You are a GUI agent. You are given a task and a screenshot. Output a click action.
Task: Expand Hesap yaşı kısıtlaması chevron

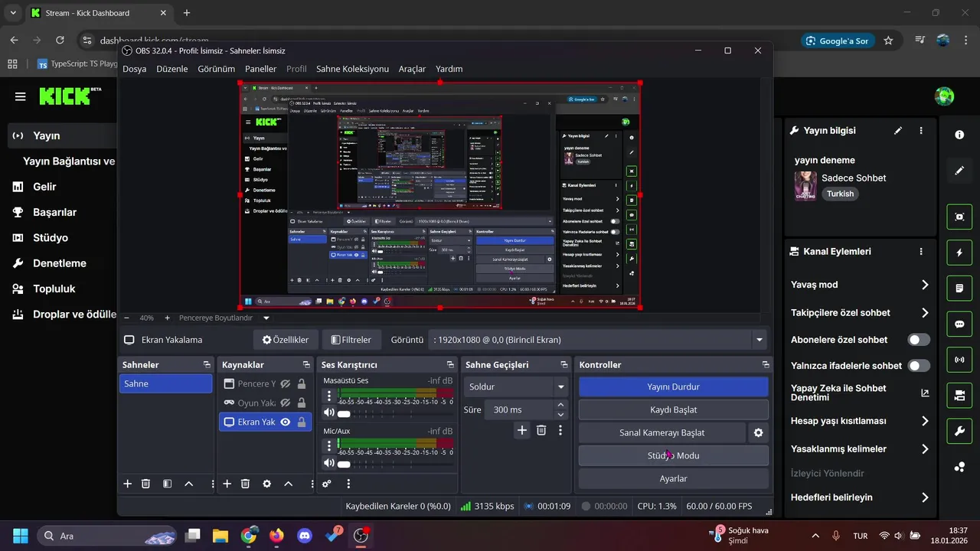point(925,421)
